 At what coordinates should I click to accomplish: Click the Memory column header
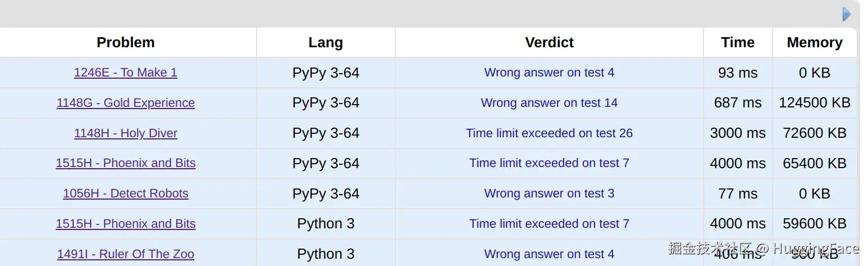click(815, 43)
